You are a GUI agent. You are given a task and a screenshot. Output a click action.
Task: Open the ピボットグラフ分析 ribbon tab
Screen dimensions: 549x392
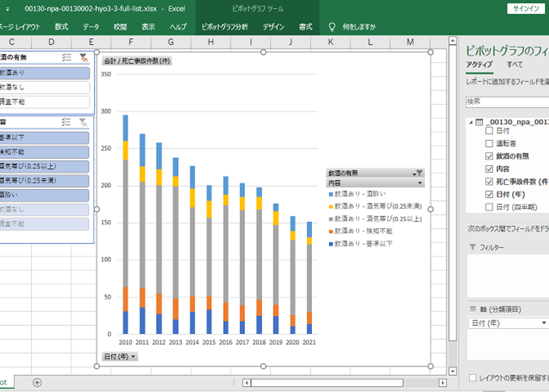(x=225, y=27)
